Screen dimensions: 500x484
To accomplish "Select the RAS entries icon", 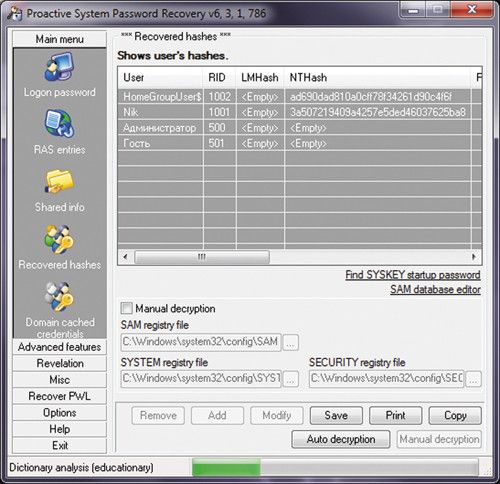I will [x=59, y=123].
